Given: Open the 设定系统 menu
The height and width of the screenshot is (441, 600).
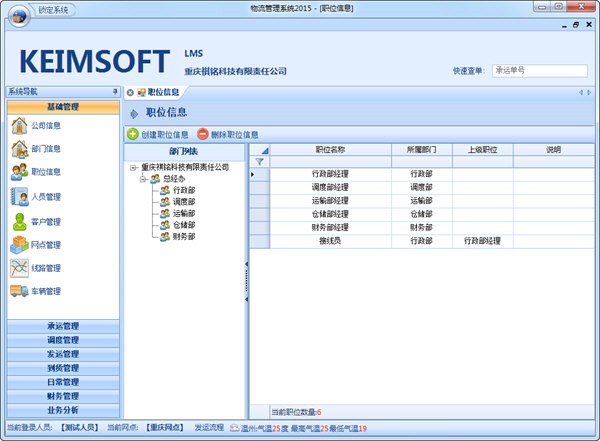Looking at the screenshot, I should (x=53, y=9).
